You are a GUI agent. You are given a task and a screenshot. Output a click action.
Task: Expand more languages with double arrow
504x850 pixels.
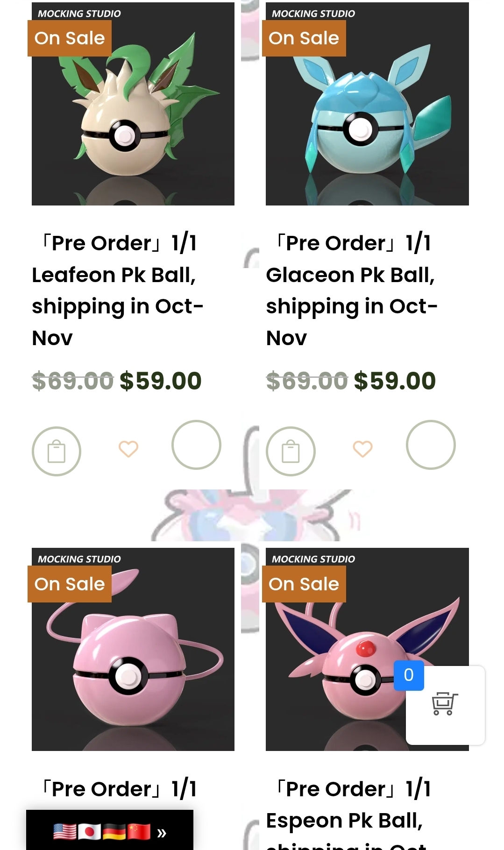coord(162,833)
